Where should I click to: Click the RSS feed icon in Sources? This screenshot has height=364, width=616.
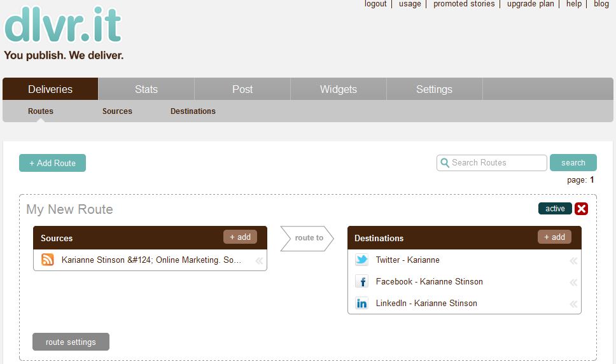(48, 260)
